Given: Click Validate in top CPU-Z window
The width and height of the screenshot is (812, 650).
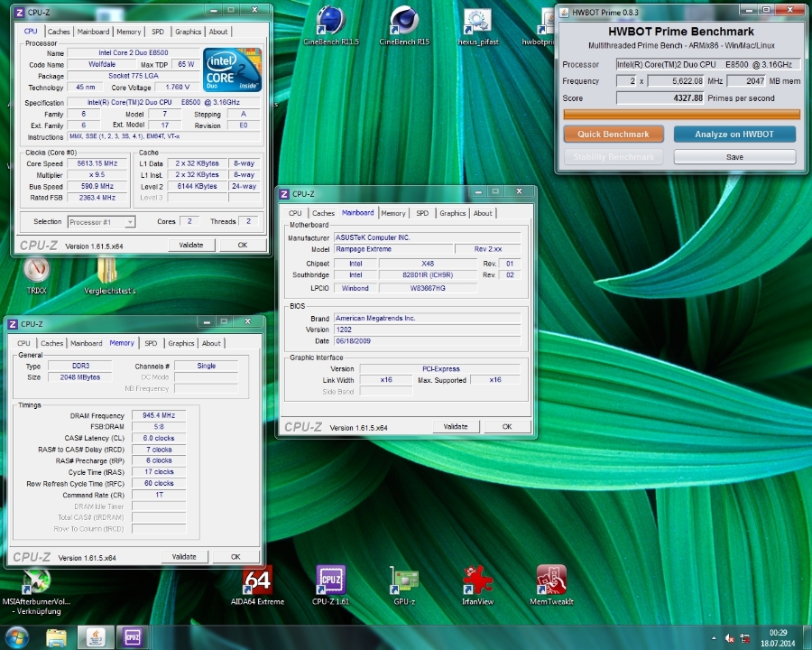Looking at the screenshot, I should [x=191, y=246].
